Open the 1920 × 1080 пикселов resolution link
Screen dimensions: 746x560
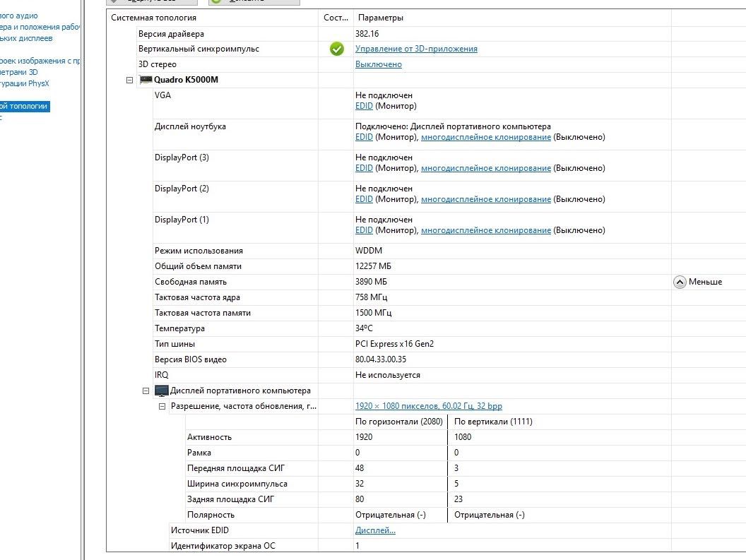[x=429, y=406]
